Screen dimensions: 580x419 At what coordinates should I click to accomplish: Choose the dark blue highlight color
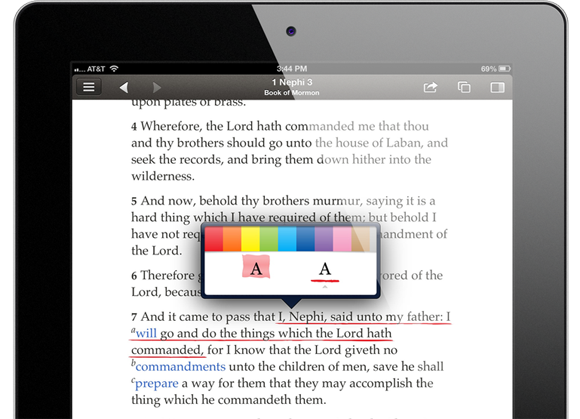tap(306, 239)
